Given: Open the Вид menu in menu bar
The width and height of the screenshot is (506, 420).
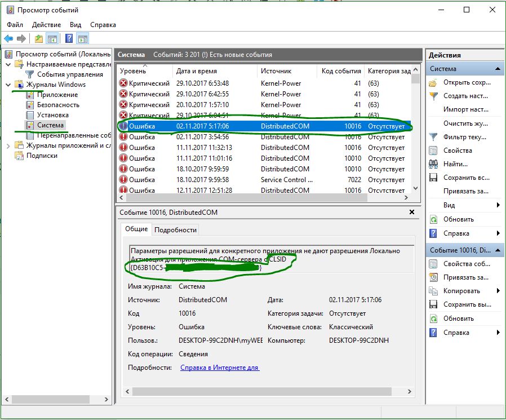Looking at the screenshot, I should click(76, 25).
